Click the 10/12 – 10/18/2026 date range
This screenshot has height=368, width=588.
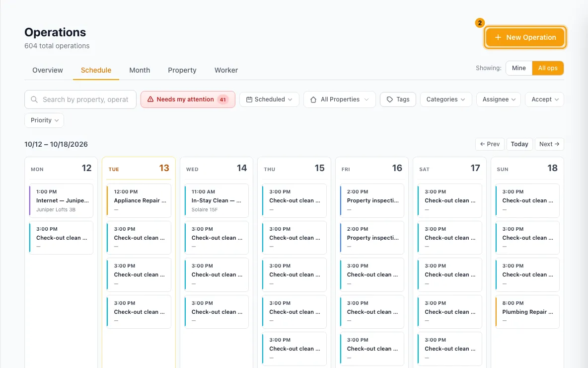pos(56,144)
